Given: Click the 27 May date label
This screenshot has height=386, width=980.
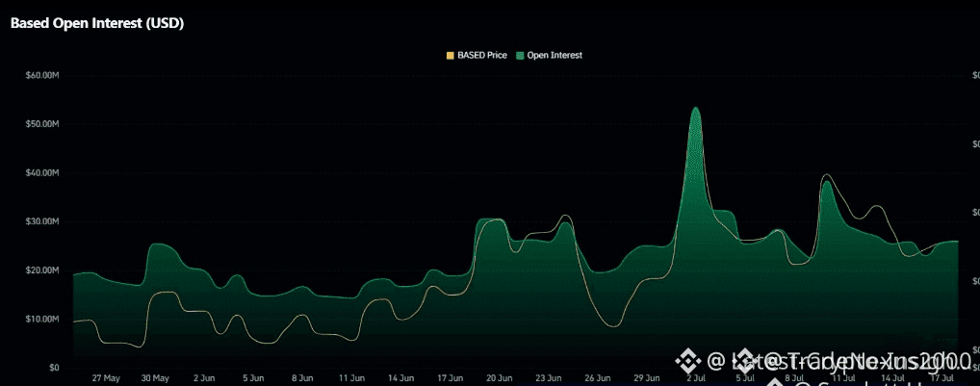Looking at the screenshot, I should 106,378.
